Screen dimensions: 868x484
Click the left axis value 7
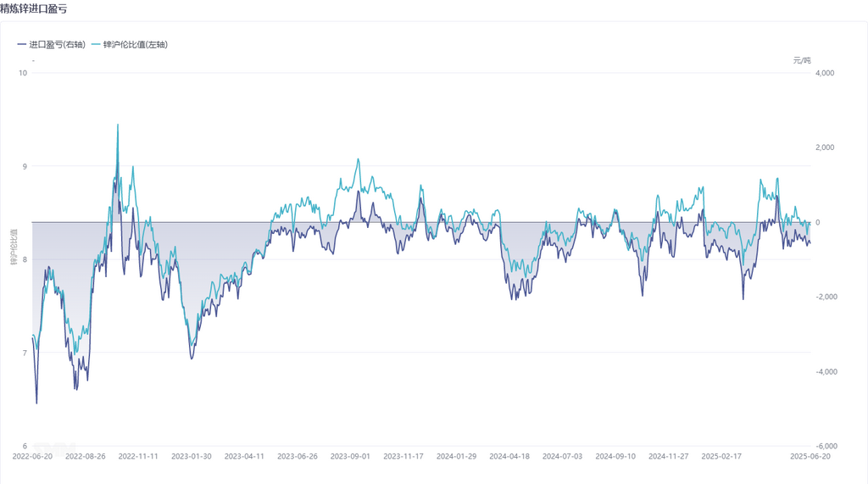pos(25,353)
